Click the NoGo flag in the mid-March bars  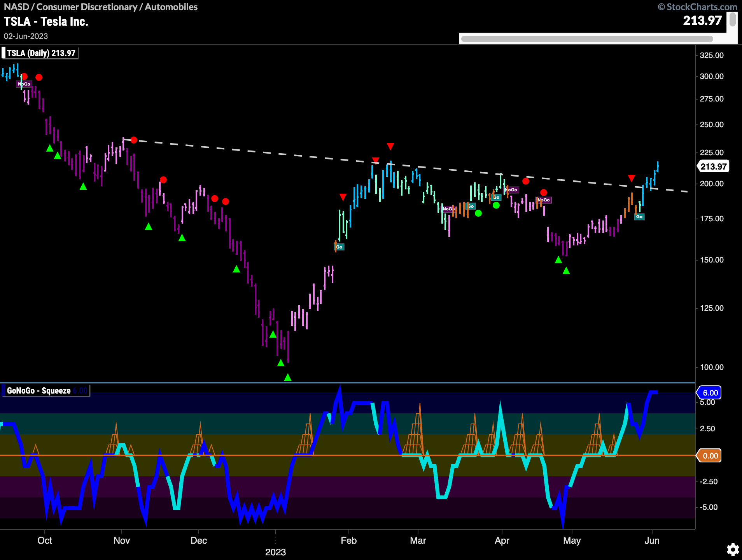[448, 209]
